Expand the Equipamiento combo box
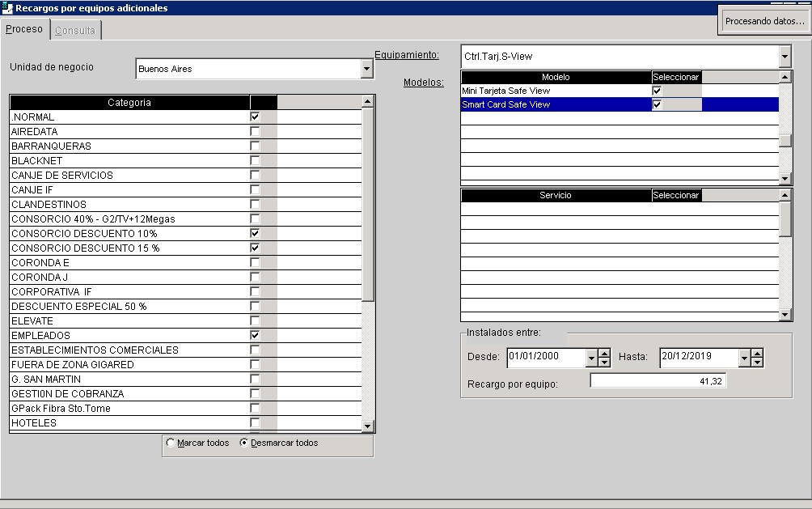The image size is (812, 509). click(x=785, y=57)
